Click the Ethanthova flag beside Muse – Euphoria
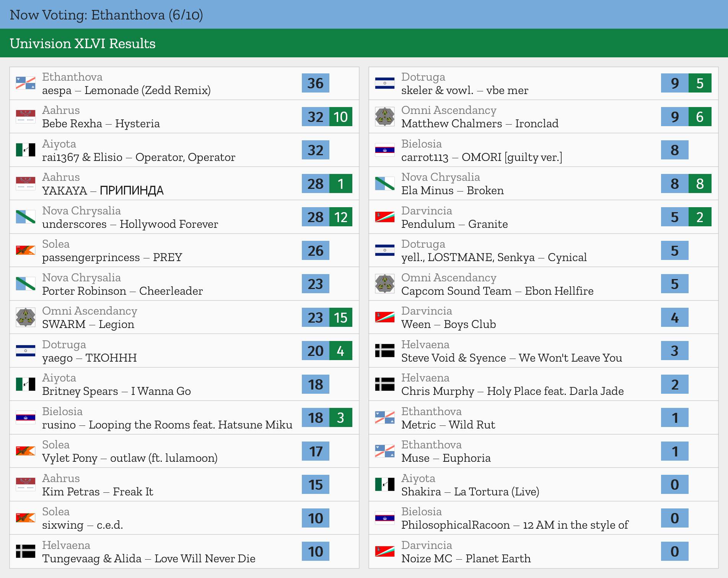The image size is (728, 578). [x=385, y=451]
